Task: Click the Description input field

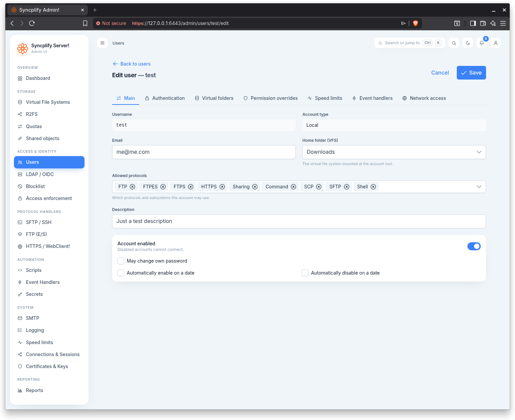Action: point(299,221)
